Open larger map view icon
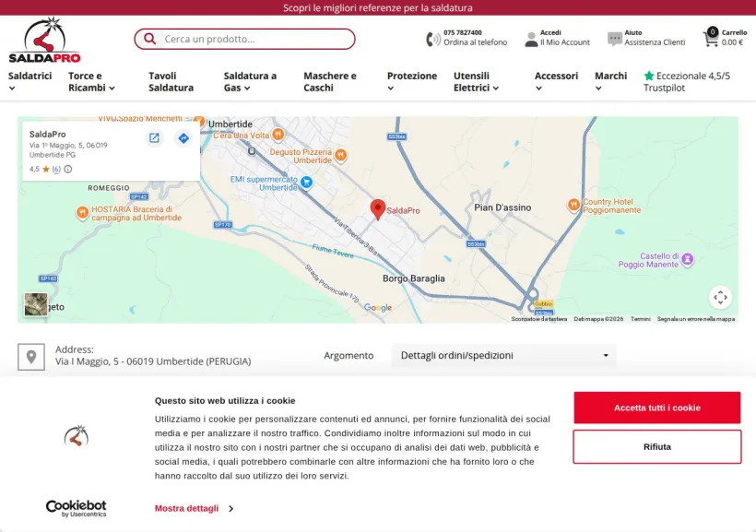Screen dimensions: 756x532 [154, 138]
